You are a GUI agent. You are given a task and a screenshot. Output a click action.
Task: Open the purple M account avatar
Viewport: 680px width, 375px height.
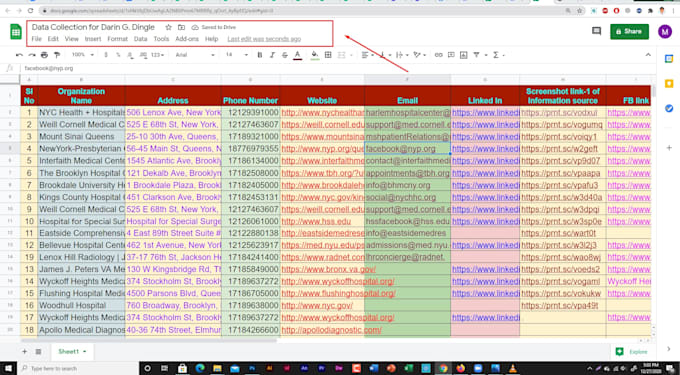coord(665,31)
